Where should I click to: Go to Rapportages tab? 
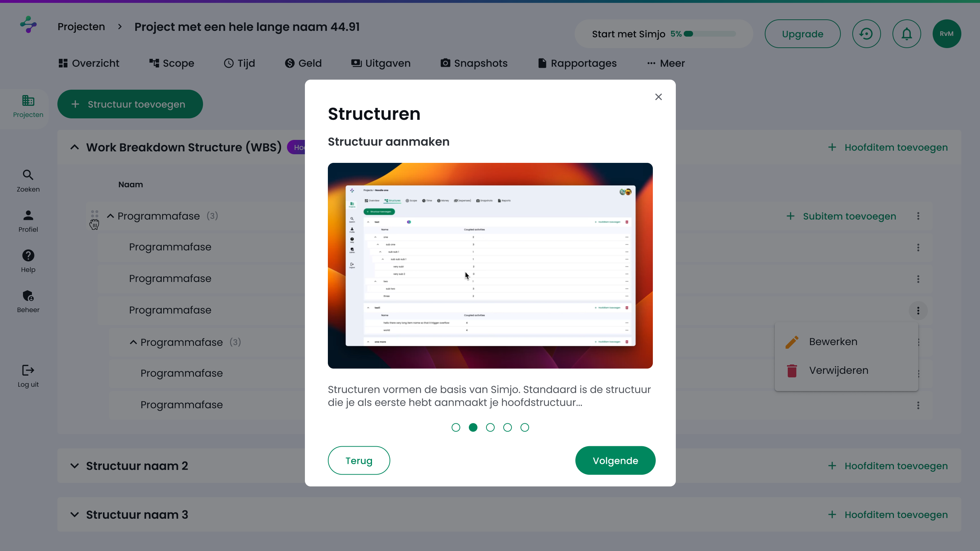pos(577,63)
